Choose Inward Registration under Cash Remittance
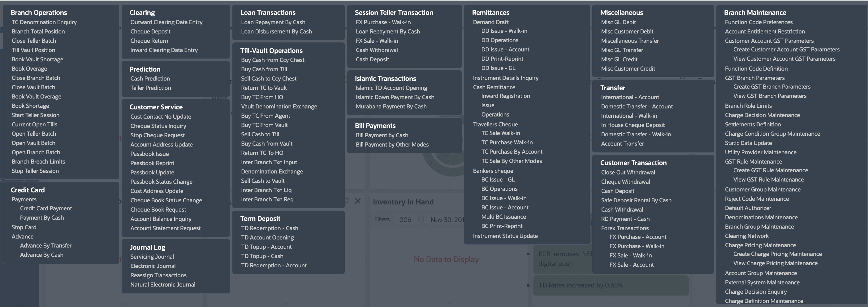This screenshot has width=868, height=307. [505, 96]
